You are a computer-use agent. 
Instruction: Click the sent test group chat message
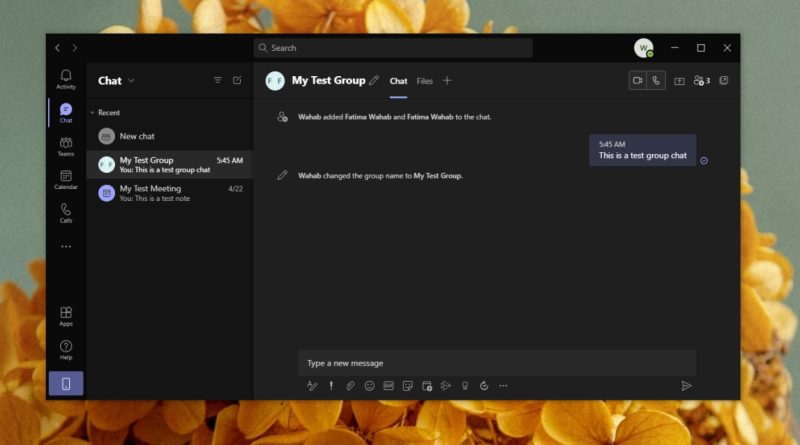pos(642,150)
